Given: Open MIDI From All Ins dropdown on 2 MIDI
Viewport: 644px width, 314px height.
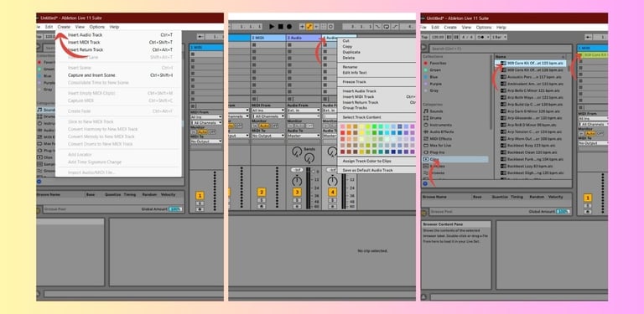Looking at the screenshot, I should tap(268, 111).
